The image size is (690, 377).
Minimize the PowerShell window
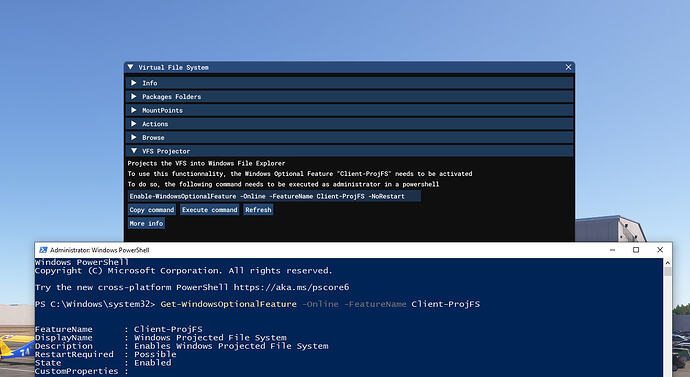coord(612,250)
